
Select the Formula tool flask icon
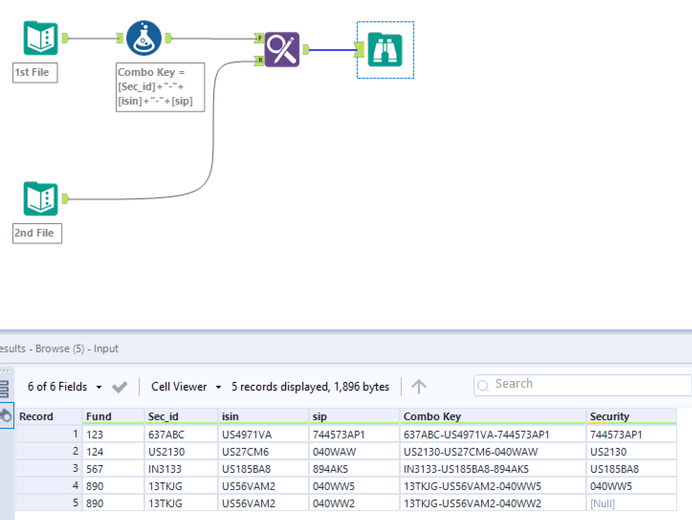pyautogui.click(x=143, y=38)
